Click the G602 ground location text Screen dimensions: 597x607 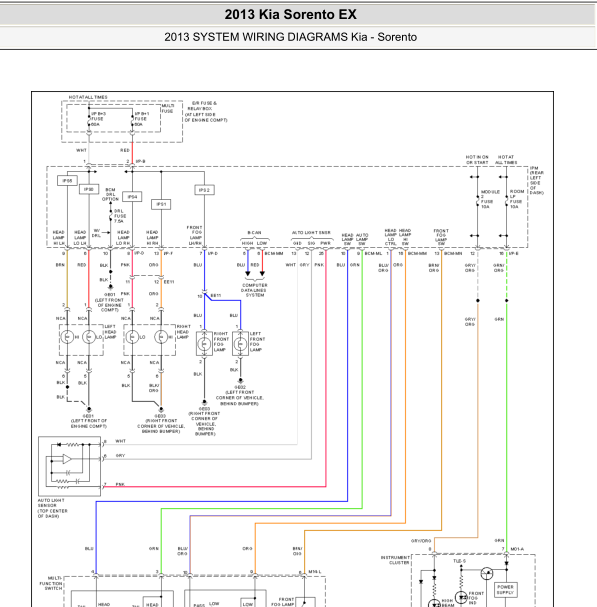[x=240, y=395]
